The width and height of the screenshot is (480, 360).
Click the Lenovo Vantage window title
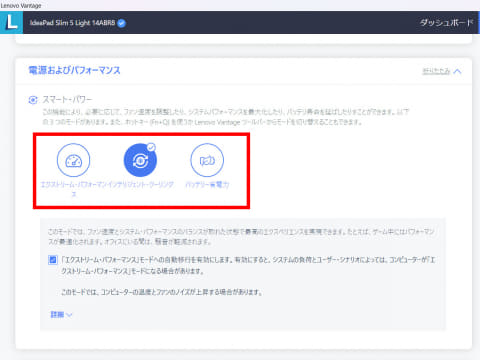pos(21,5)
